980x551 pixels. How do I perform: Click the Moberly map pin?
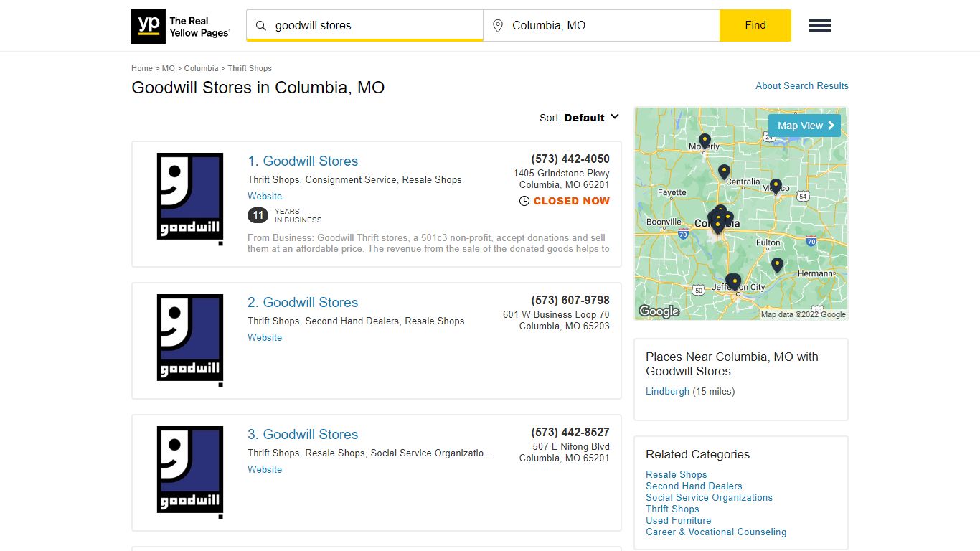[705, 141]
